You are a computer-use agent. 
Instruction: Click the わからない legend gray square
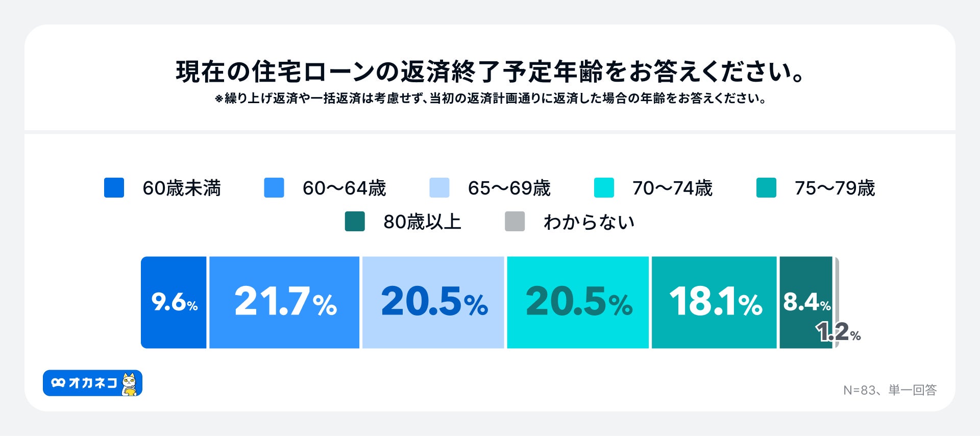pos(514,222)
